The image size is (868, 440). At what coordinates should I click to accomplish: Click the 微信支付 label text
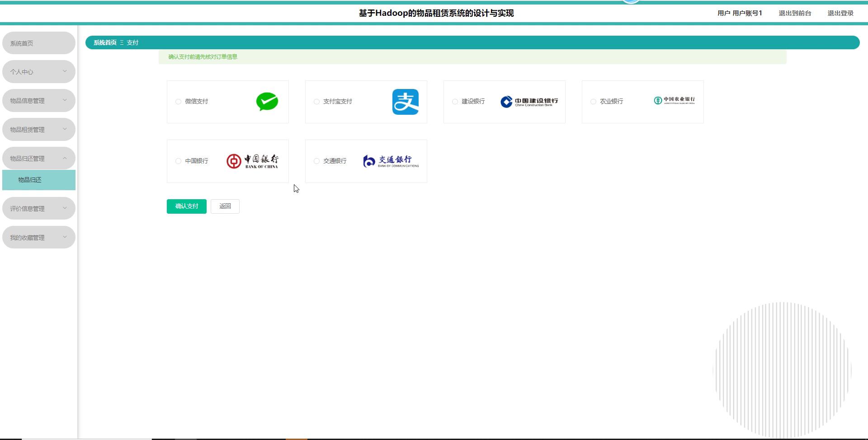point(197,102)
